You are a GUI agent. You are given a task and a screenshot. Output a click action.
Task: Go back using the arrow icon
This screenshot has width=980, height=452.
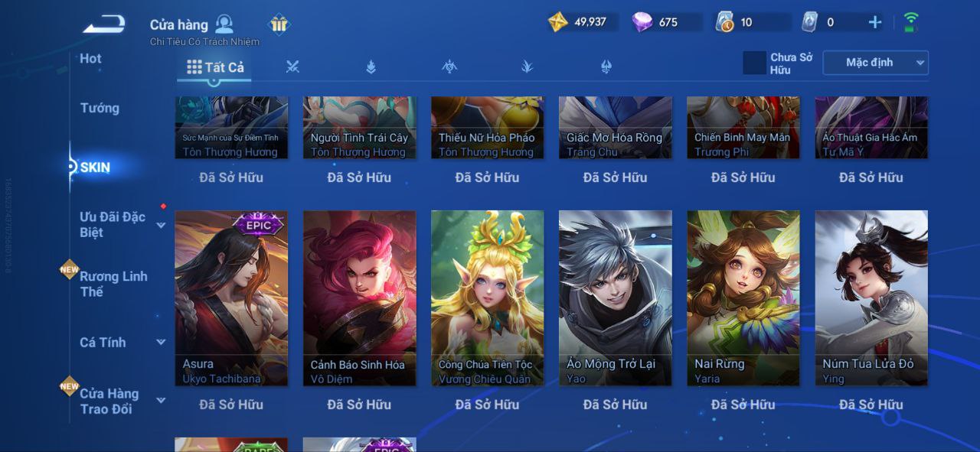[x=104, y=25]
